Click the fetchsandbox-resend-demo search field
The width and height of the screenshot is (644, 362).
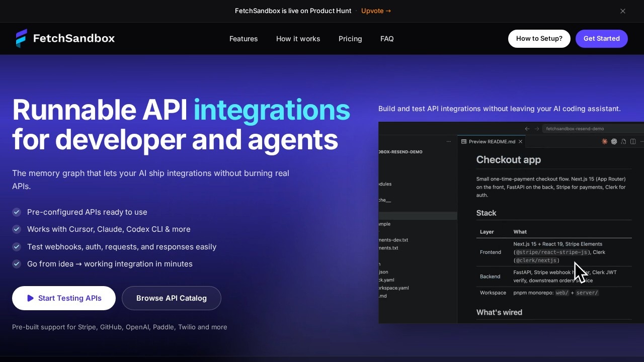pyautogui.click(x=593, y=129)
